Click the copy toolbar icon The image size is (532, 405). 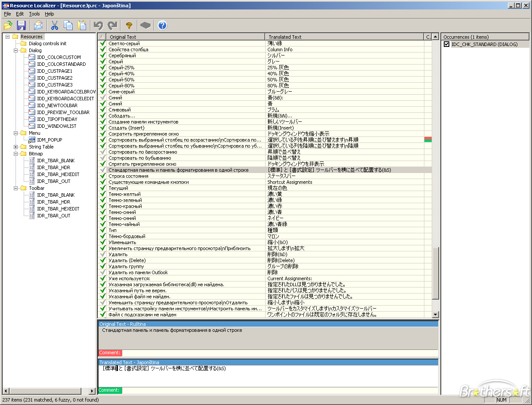(68, 25)
